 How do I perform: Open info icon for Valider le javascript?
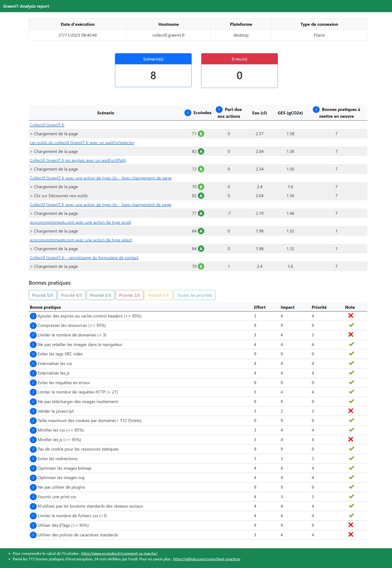(33, 411)
